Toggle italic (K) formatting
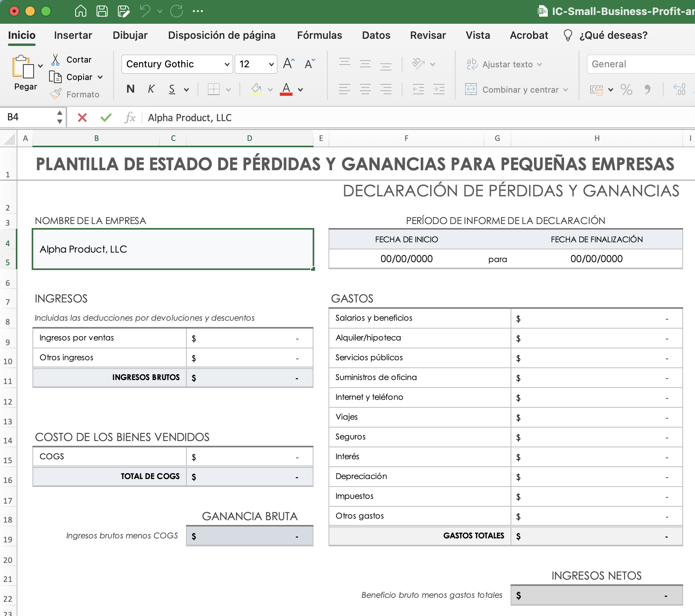The height and width of the screenshot is (616, 695). tap(151, 89)
